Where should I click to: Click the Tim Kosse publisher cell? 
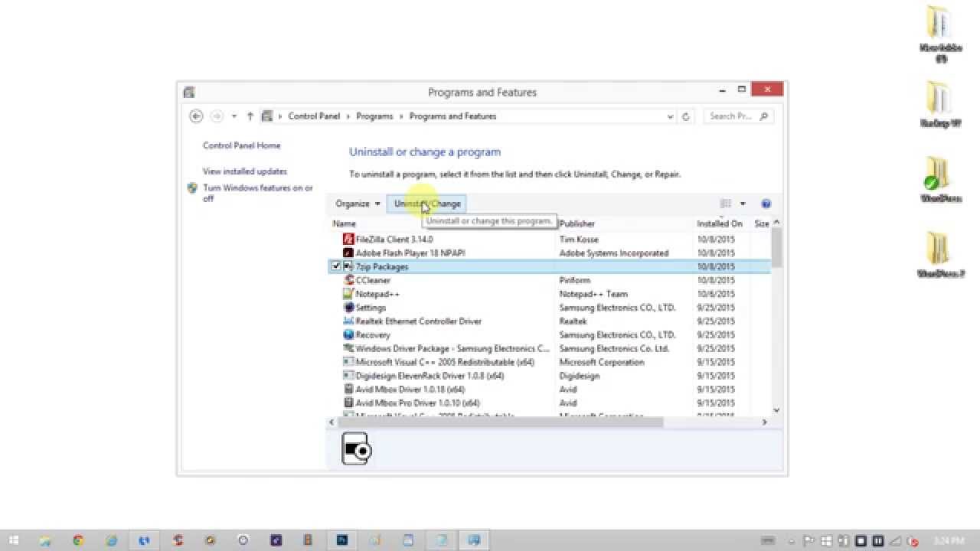pyautogui.click(x=579, y=240)
